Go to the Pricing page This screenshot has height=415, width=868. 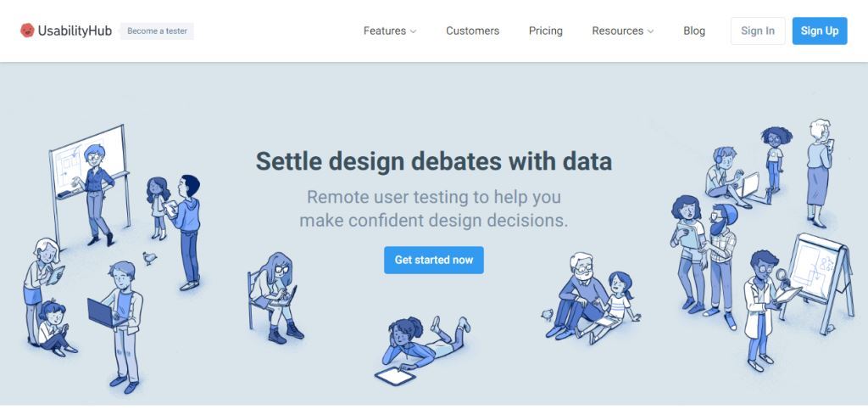pyautogui.click(x=546, y=31)
